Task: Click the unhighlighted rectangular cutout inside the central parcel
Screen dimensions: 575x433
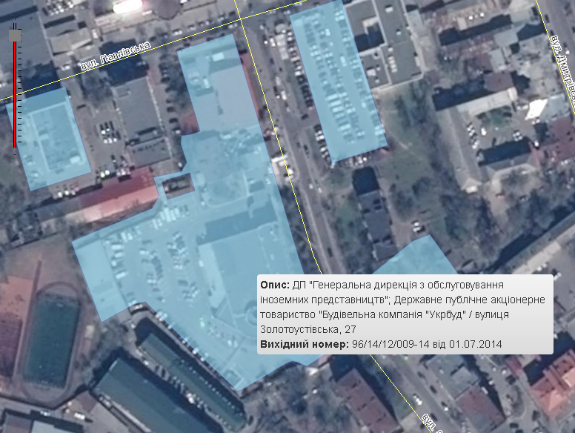Action: (x=178, y=186)
